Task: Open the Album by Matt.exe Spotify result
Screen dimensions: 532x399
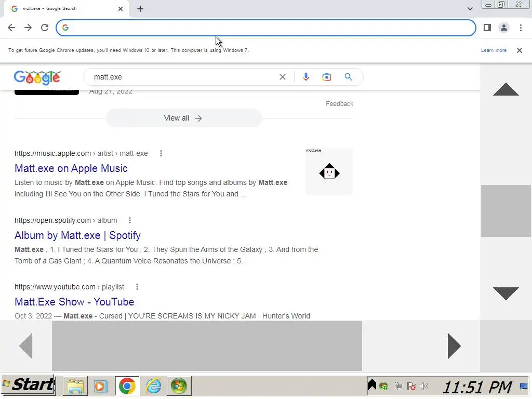Action: (x=77, y=235)
